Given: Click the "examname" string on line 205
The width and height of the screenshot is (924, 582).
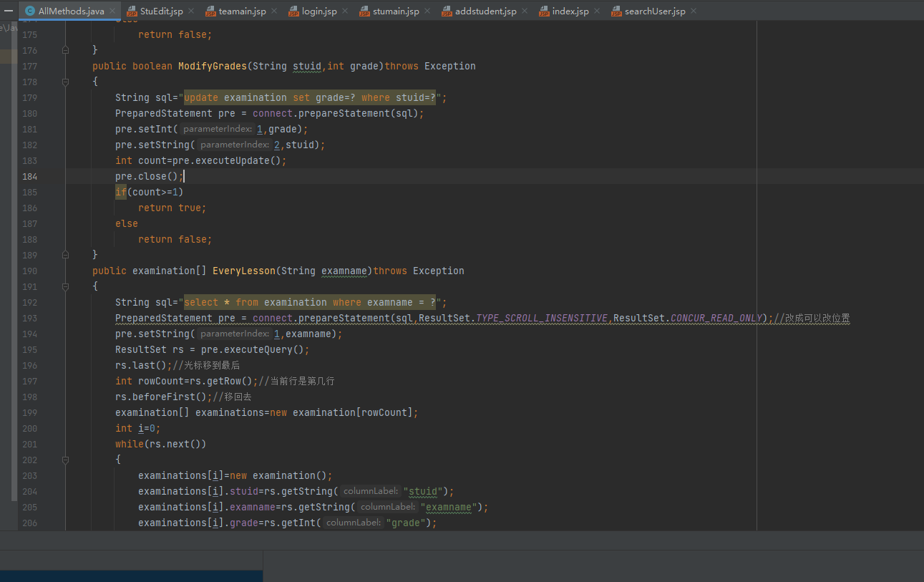Looking at the screenshot, I should 449,507.
